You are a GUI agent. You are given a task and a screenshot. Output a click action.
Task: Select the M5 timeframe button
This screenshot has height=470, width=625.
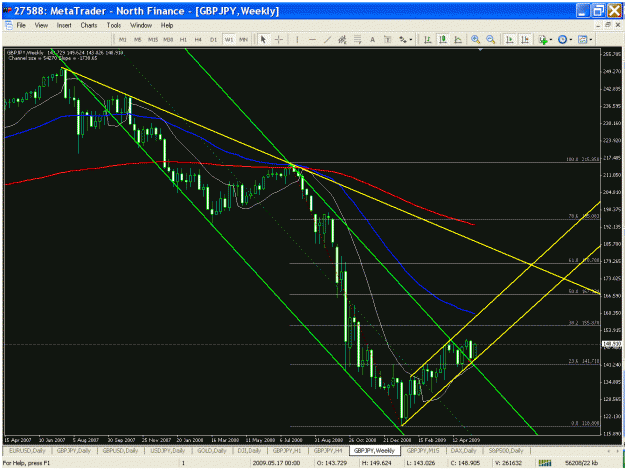click(138, 39)
